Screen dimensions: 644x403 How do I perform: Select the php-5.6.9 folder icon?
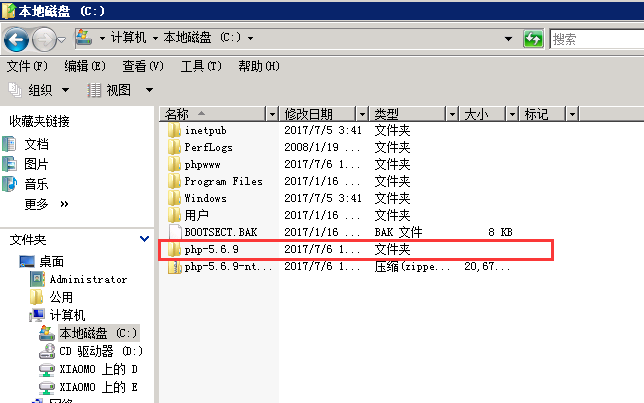pyautogui.click(x=174, y=249)
